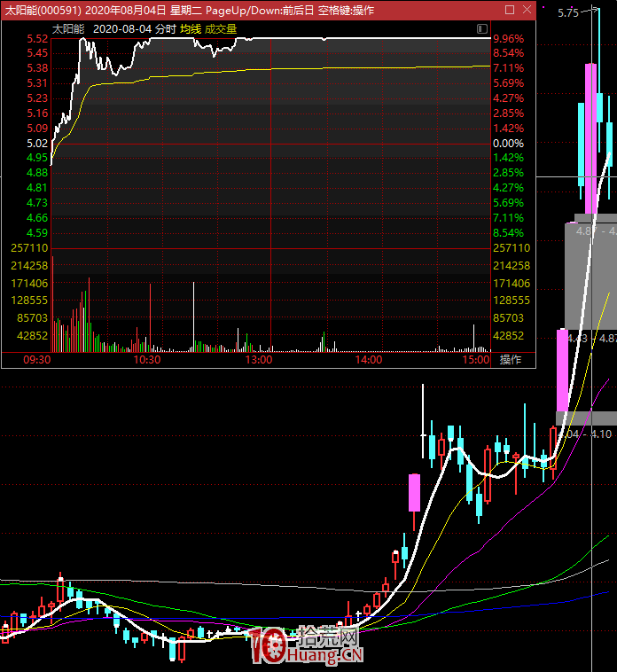Click the 操作 button at bottom right
This screenshot has width=617, height=672.
pyautogui.click(x=511, y=360)
